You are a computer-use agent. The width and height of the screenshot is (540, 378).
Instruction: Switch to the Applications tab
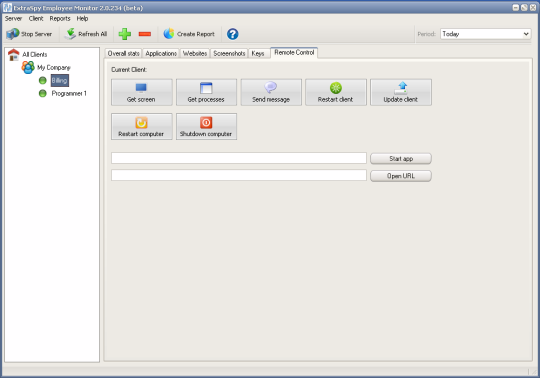point(161,53)
